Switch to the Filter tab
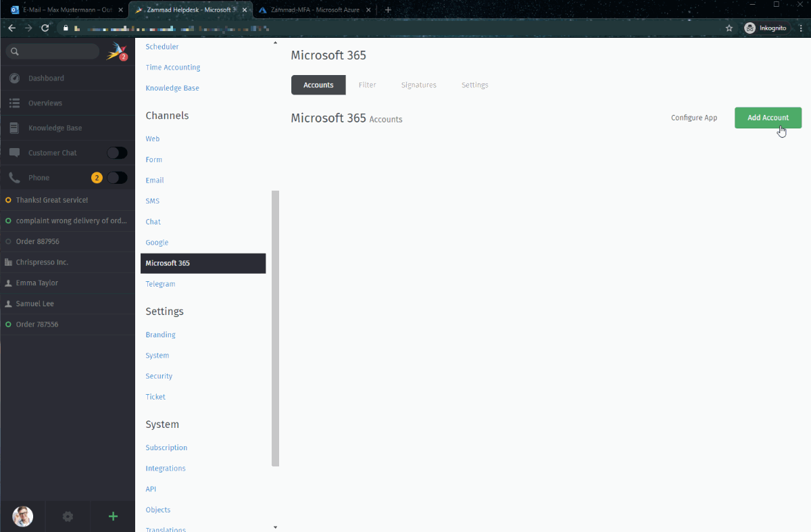 point(367,85)
